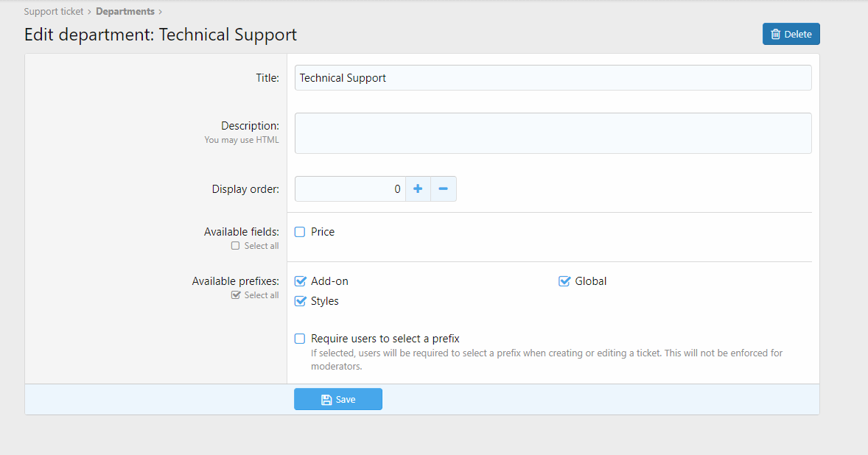Toggle Select all under Available prefixes
Screen dimensions: 868x455
coord(236,295)
